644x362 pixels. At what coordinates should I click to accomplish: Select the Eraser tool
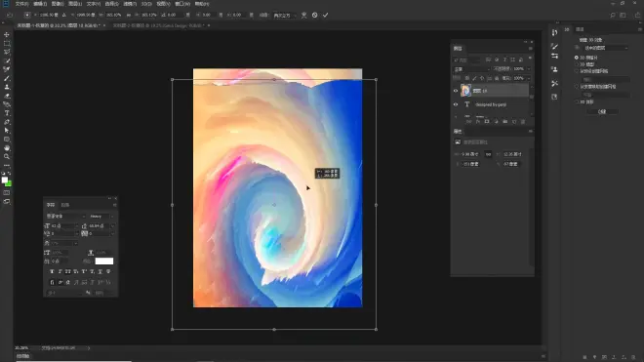7,96
